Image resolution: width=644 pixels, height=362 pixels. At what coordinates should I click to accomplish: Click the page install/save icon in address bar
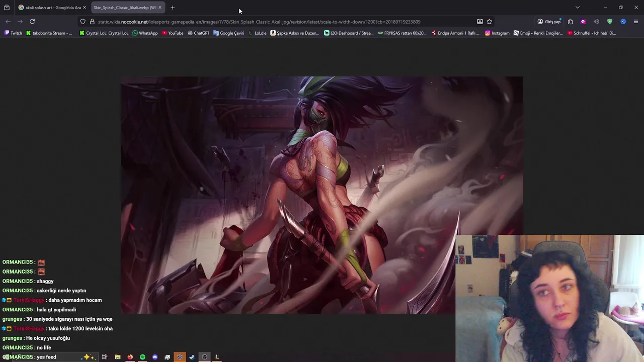(480, 22)
